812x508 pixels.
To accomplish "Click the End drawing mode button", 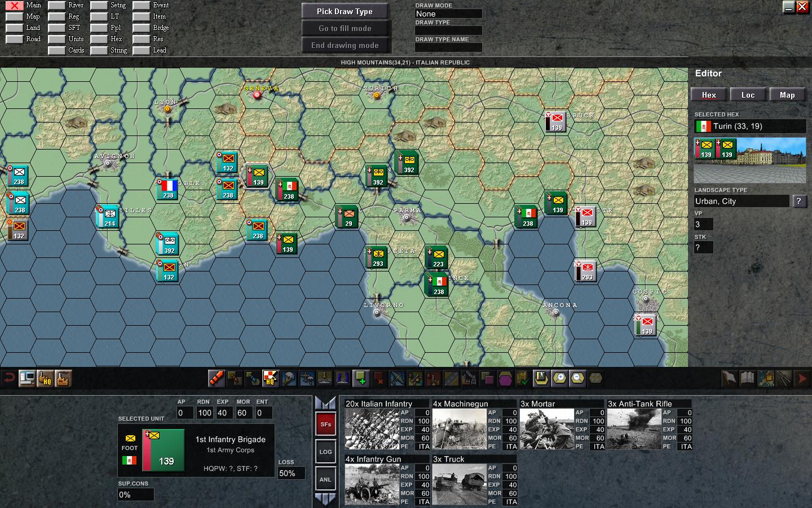I will click(345, 45).
